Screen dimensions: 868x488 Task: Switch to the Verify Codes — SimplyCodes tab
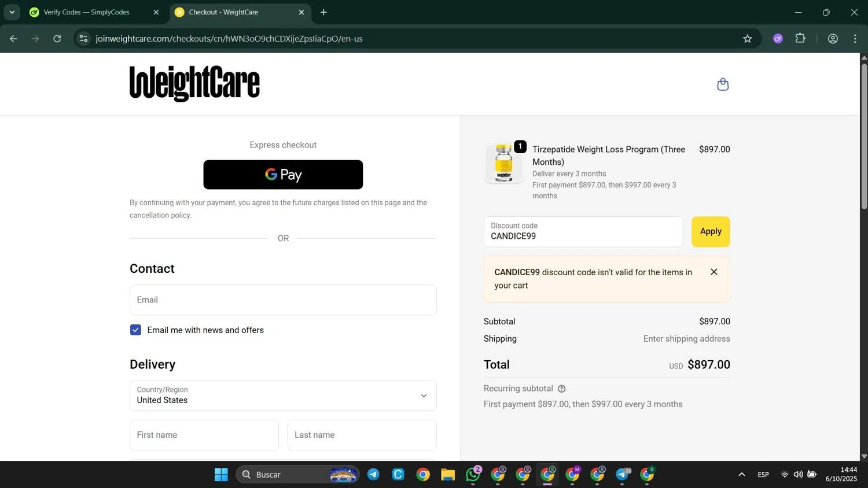click(86, 12)
